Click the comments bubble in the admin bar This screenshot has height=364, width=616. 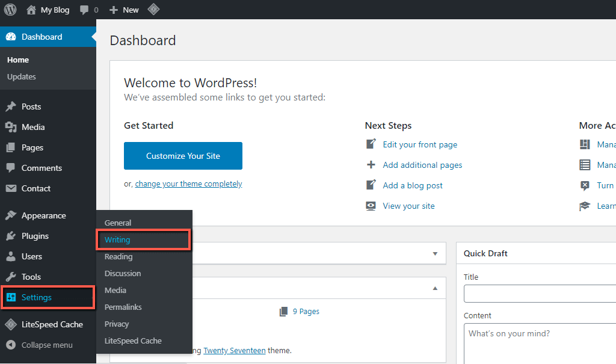click(84, 9)
